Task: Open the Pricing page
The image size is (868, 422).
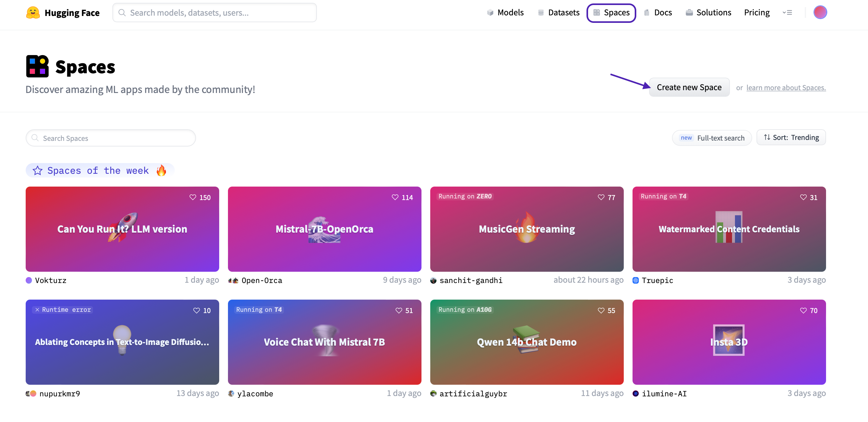Action: tap(757, 13)
